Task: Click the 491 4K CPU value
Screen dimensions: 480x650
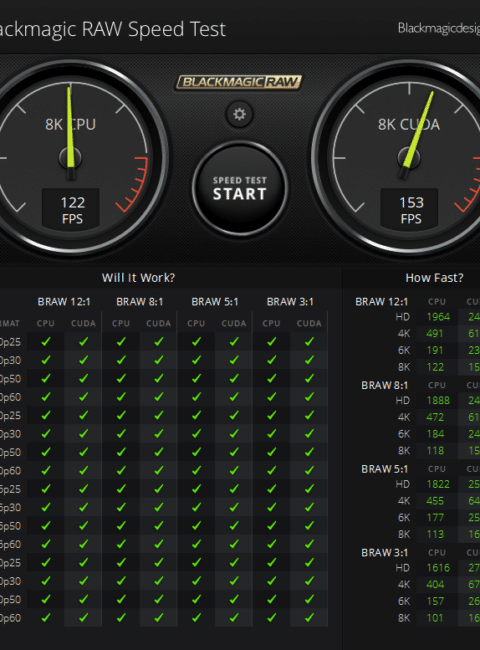Action: (435, 334)
